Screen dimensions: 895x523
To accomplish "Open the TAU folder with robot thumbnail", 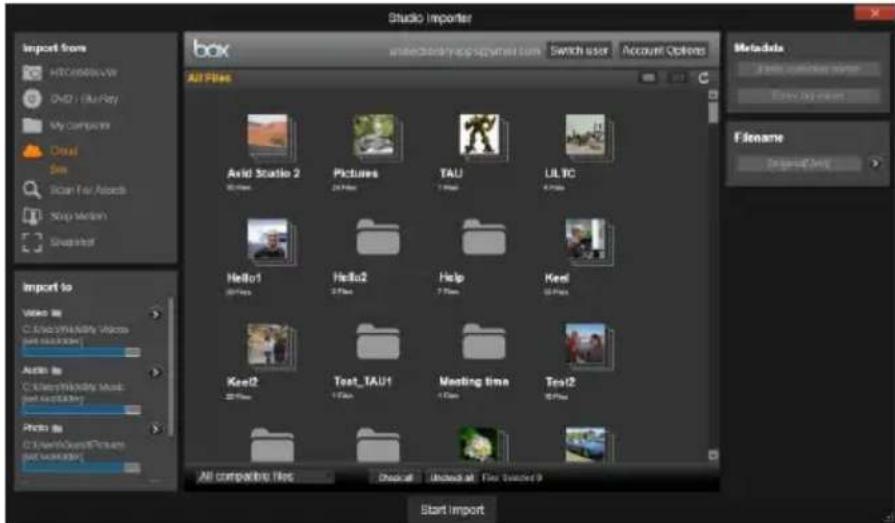I will coord(481,136).
